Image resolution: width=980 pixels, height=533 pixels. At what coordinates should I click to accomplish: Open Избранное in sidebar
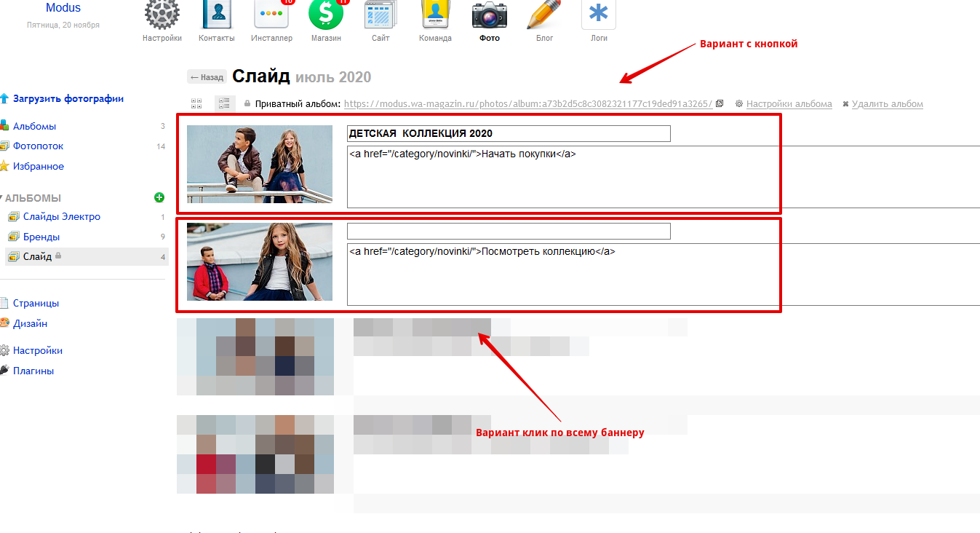pos(38,167)
